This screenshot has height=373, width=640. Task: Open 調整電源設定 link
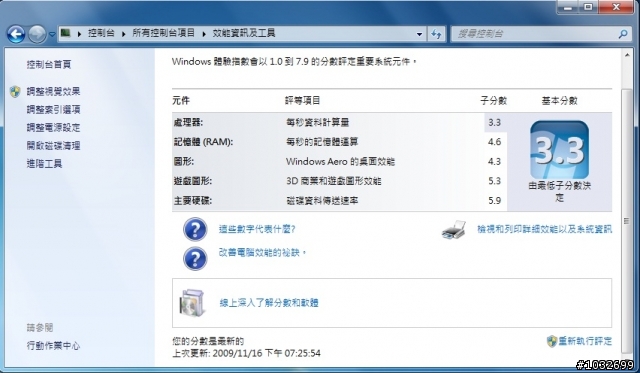pyautogui.click(x=53, y=127)
